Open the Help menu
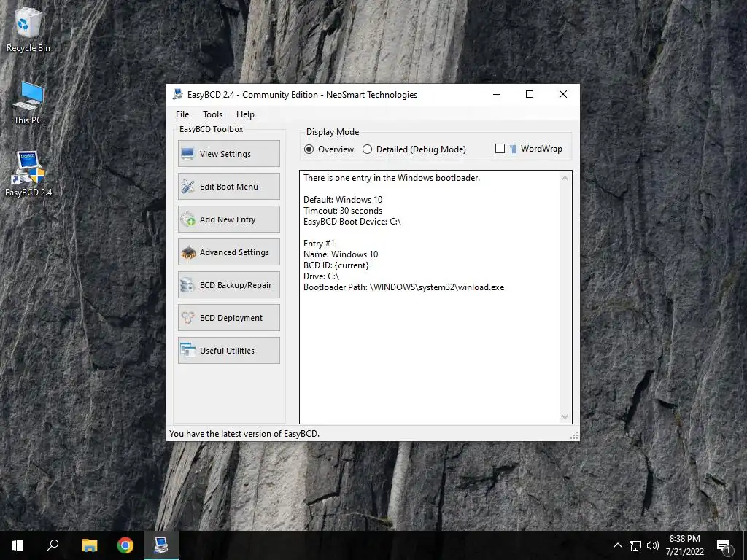 coord(245,114)
